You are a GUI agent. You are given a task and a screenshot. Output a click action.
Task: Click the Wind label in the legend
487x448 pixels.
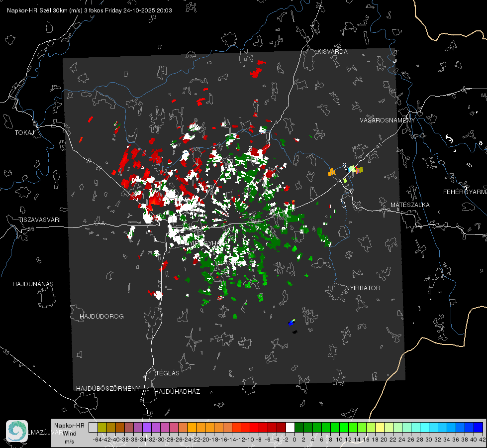[70, 434]
